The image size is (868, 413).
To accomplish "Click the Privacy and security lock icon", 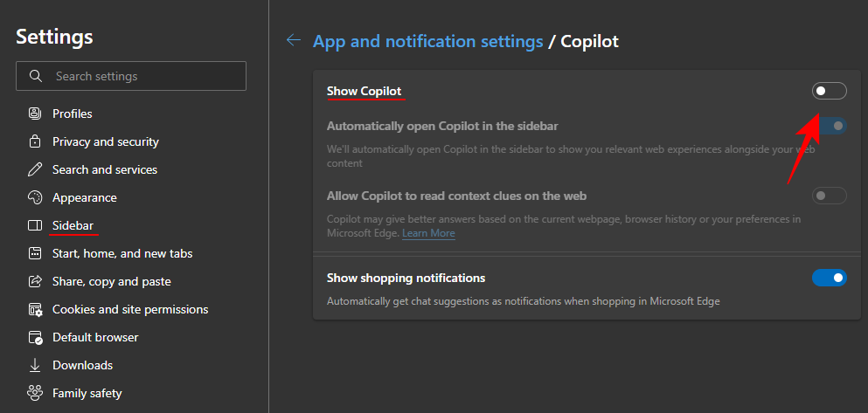I will tap(35, 141).
